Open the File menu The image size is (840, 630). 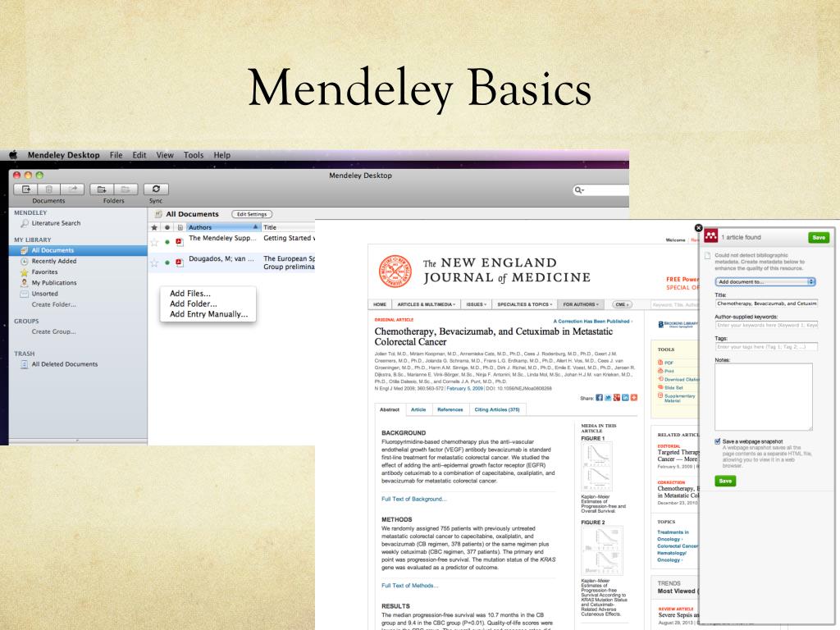point(116,155)
